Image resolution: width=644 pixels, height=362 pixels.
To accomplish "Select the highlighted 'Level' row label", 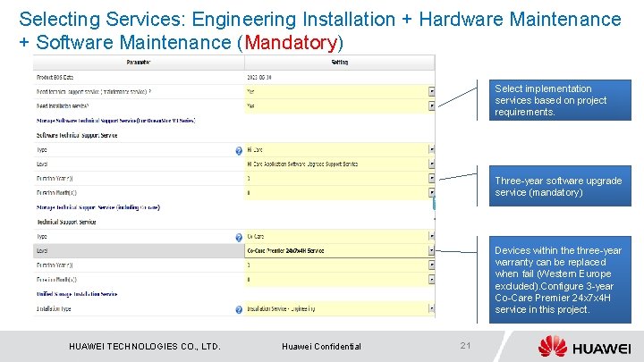I will click(42, 251).
